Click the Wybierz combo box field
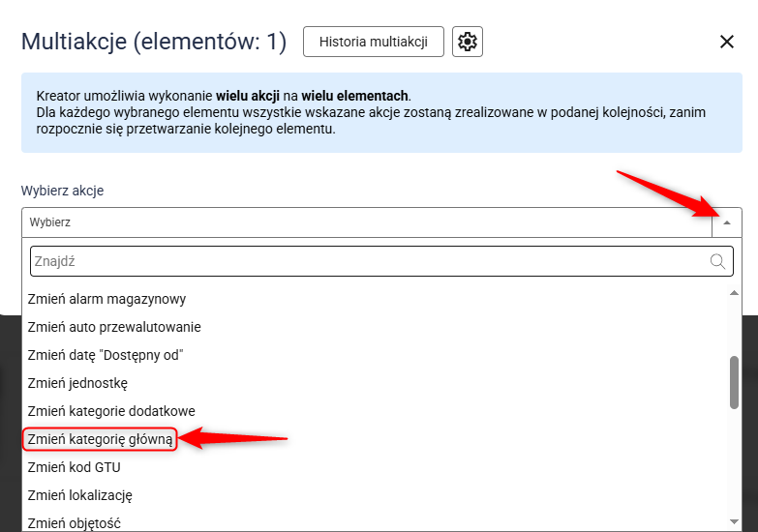This screenshot has width=758, height=532. coord(366,222)
